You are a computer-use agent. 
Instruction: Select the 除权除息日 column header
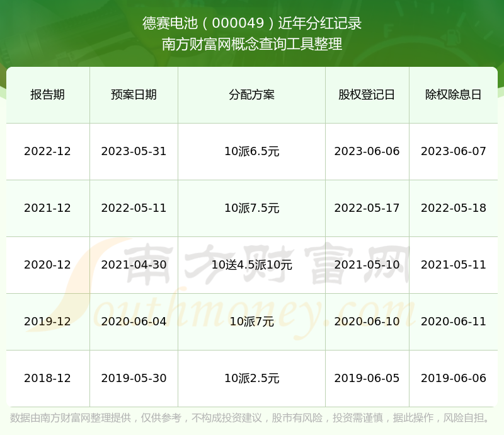[x=453, y=95]
